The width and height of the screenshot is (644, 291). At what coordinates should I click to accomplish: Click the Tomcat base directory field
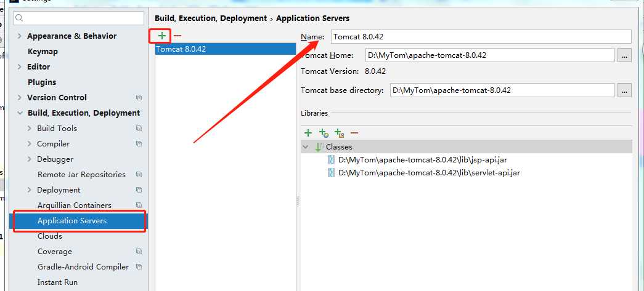502,90
